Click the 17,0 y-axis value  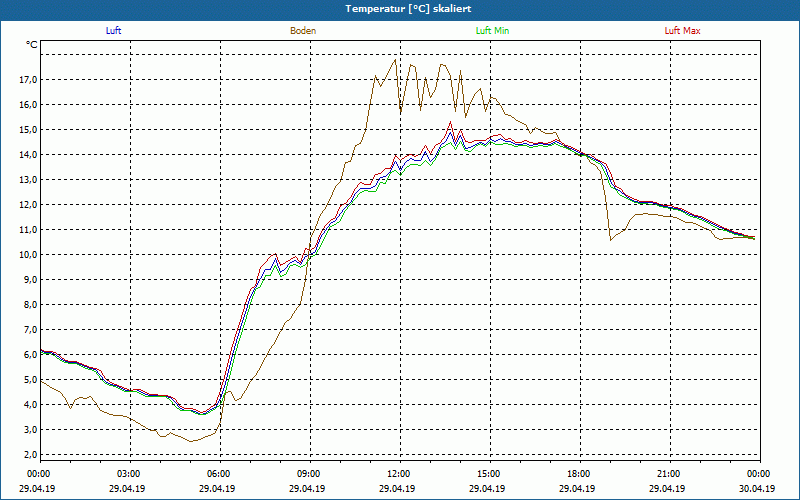(29, 80)
